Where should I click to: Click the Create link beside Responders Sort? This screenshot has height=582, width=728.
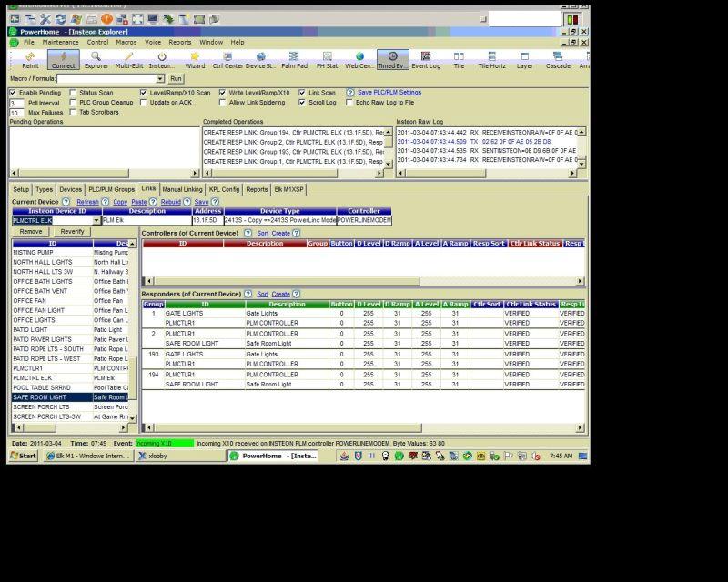281,295
